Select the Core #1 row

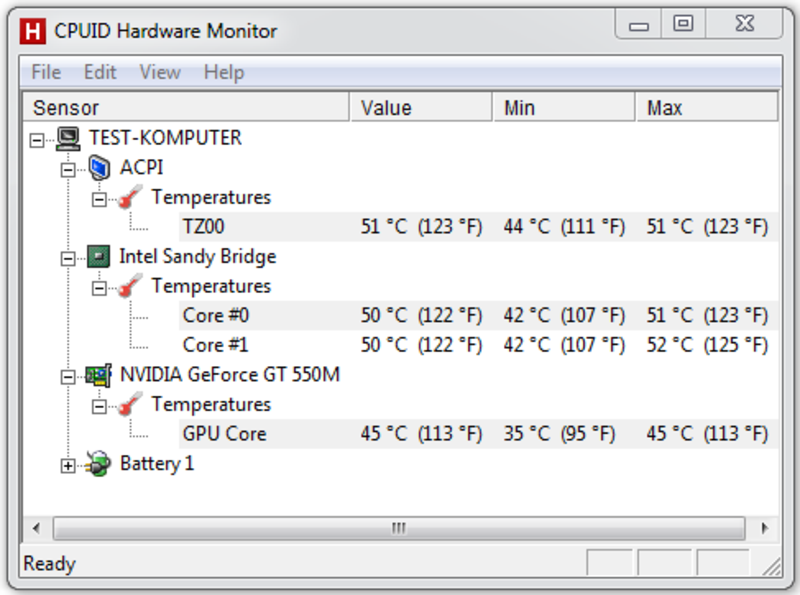[x=479, y=345]
